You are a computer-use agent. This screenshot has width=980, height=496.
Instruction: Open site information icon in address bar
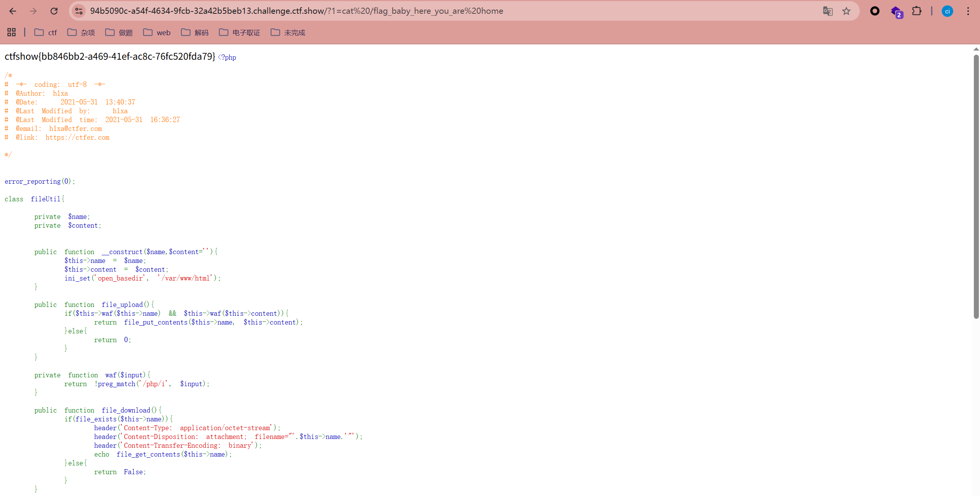(79, 11)
